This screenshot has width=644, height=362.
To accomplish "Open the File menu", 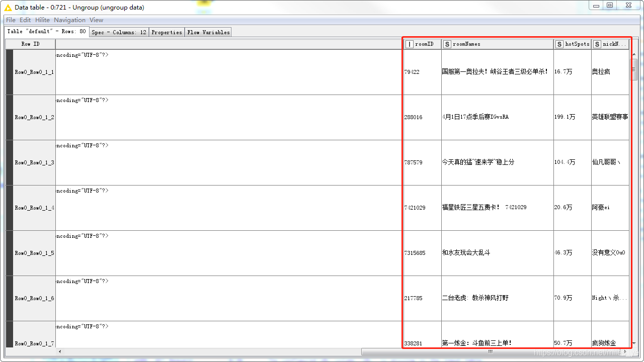I will pos(11,20).
